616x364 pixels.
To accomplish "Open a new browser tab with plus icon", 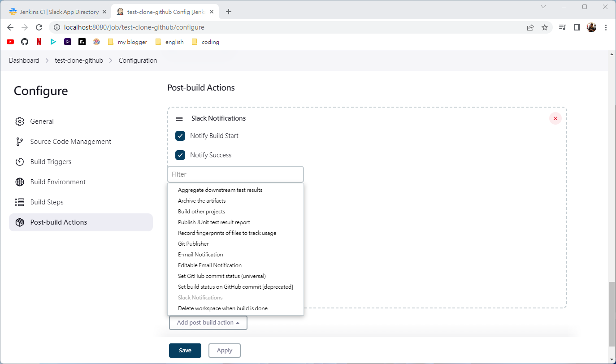I will [x=229, y=12].
